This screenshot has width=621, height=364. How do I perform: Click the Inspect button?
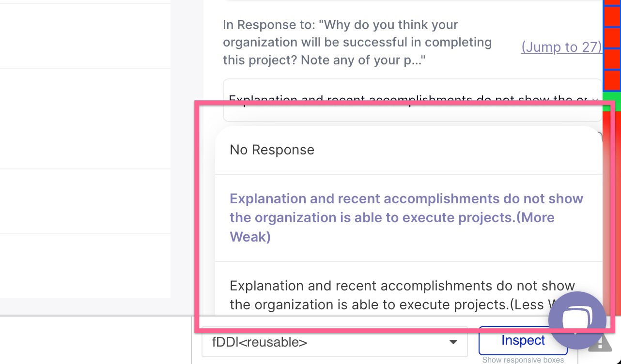pos(523,340)
